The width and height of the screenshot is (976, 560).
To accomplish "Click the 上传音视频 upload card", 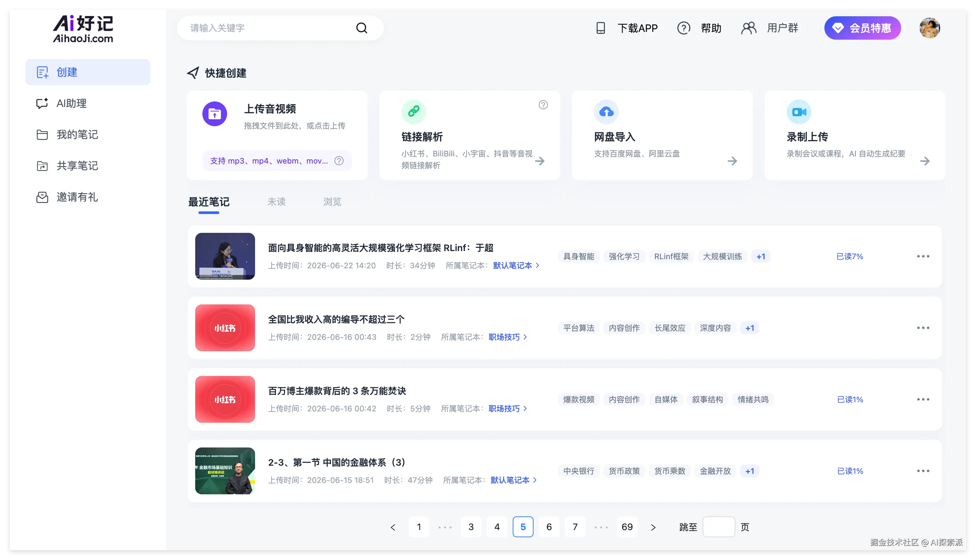I will pos(277,135).
